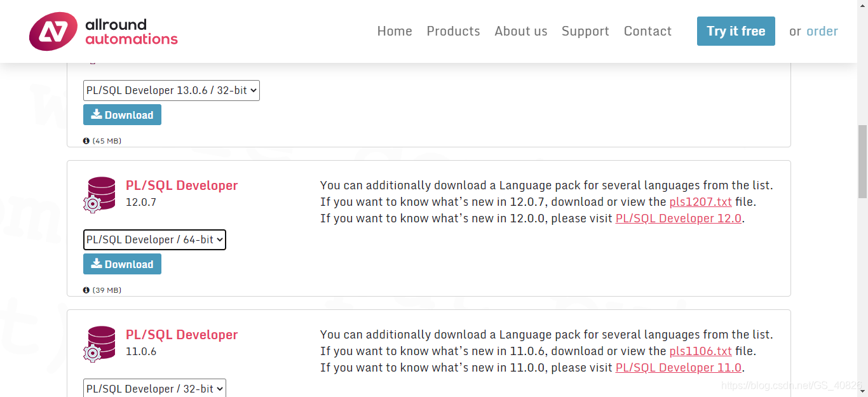Click the info icon below 11.0.6 dropdown
Image resolution: width=868 pixels, height=397 pixels.
pyautogui.click(x=86, y=396)
